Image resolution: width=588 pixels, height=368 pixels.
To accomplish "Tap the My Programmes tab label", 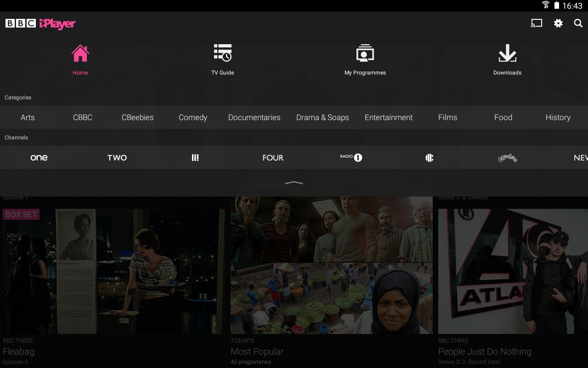I will coord(365,73).
